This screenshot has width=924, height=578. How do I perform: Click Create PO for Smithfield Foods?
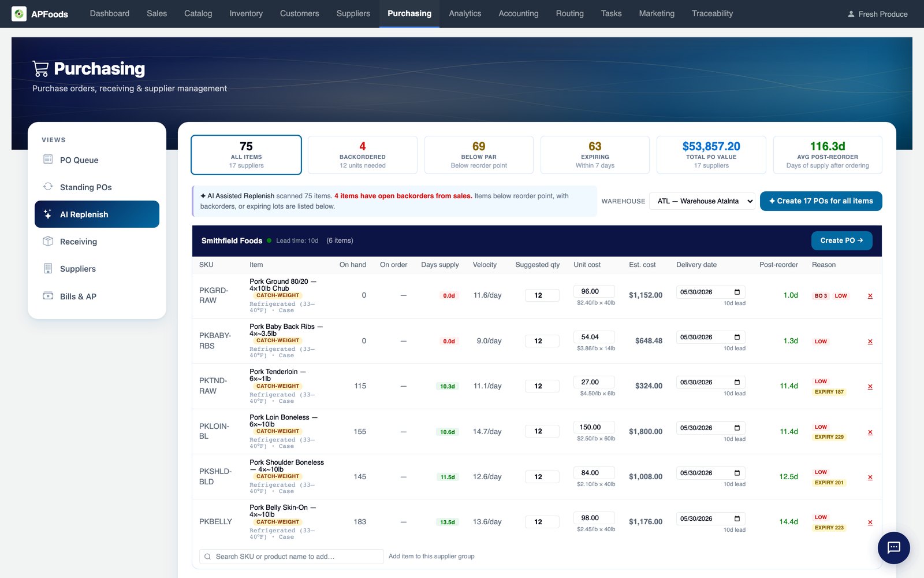pos(841,240)
